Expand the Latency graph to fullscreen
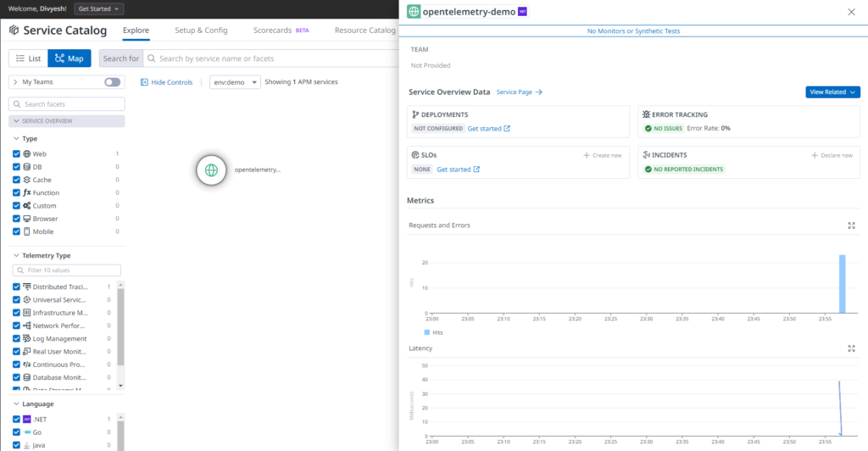The height and width of the screenshot is (451, 868). tap(851, 348)
